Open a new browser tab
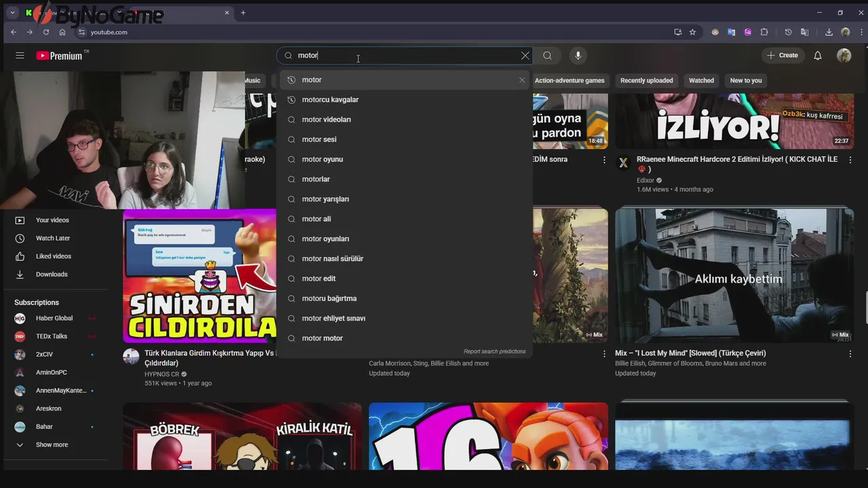This screenshot has width=868, height=488. pyautogui.click(x=243, y=13)
